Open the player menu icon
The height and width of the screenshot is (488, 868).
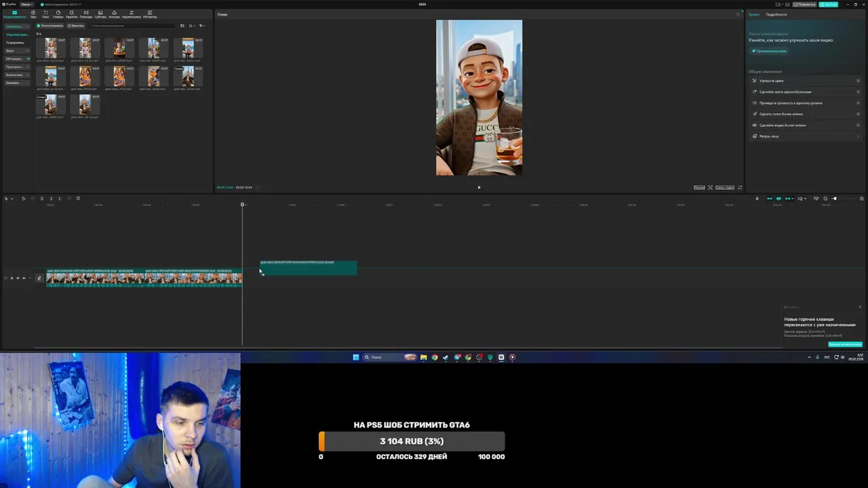[738, 14]
